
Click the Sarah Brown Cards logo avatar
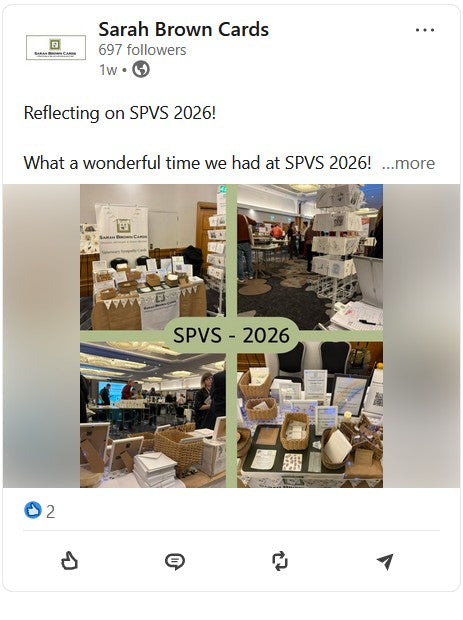point(56,47)
